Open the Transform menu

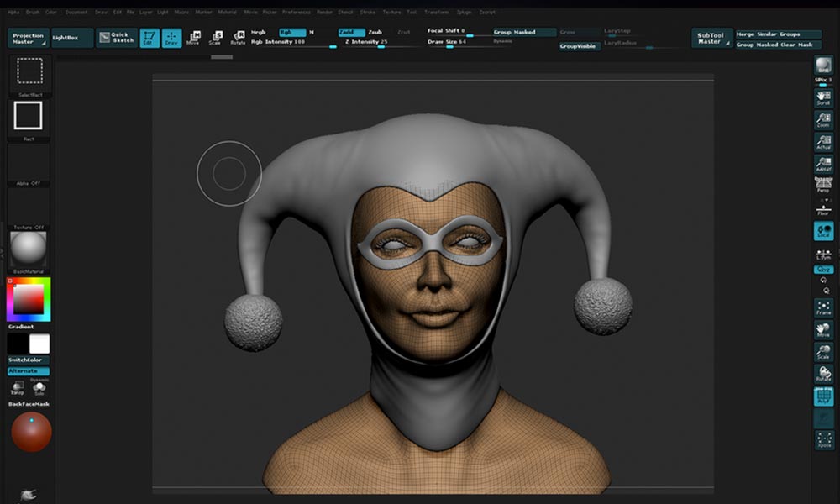click(437, 12)
